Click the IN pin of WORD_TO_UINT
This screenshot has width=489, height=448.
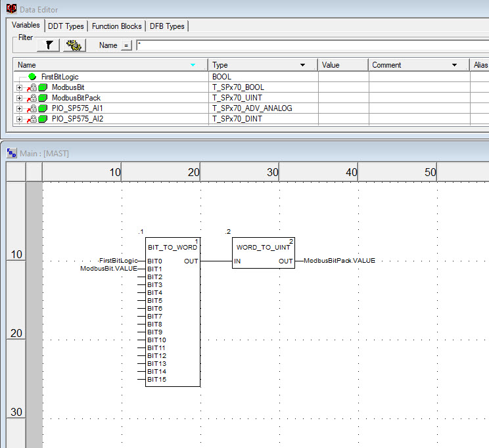[x=237, y=261]
